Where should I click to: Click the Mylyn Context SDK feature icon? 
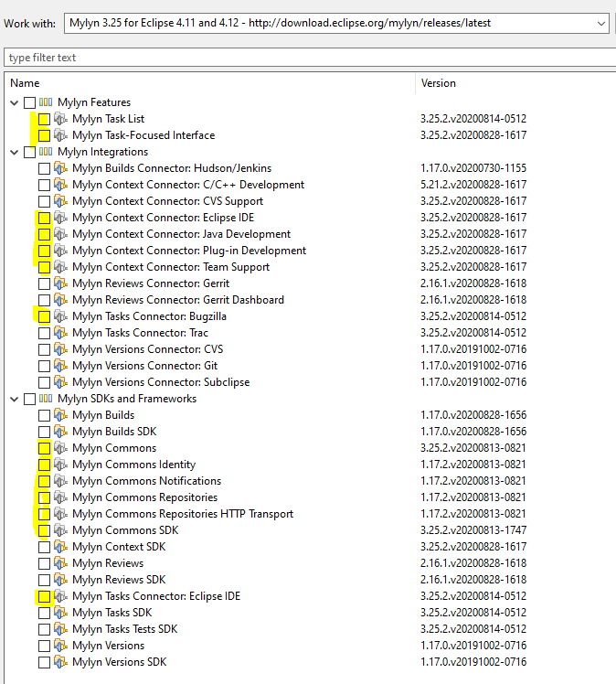pyautogui.click(x=60, y=547)
